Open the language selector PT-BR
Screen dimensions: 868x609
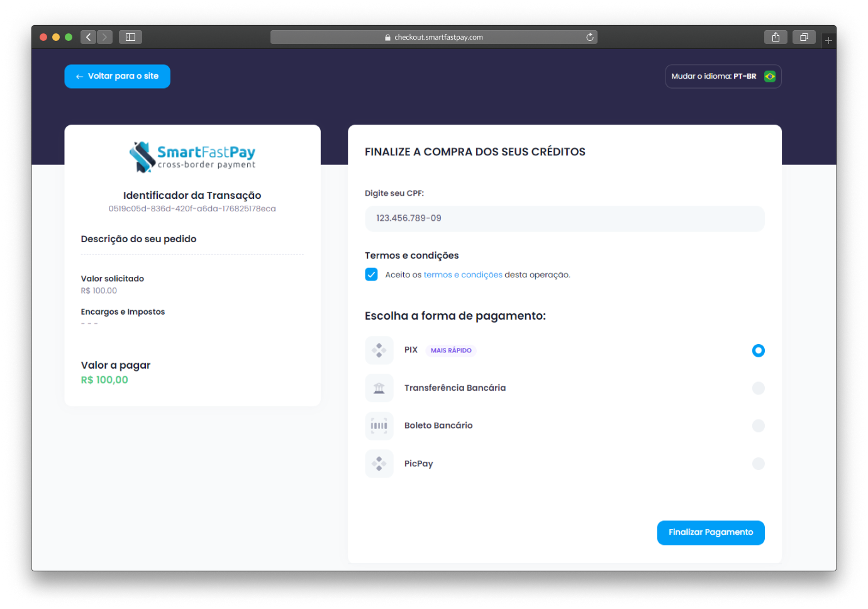pos(723,76)
